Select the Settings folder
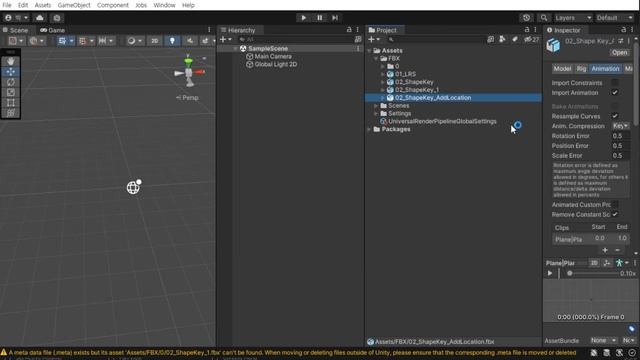The width and height of the screenshot is (640, 360). click(x=399, y=113)
